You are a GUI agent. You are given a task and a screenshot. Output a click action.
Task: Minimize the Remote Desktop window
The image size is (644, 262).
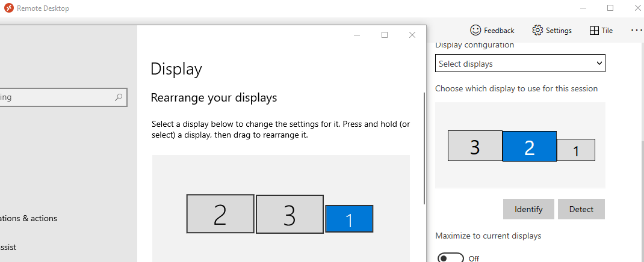click(x=583, y=8)
